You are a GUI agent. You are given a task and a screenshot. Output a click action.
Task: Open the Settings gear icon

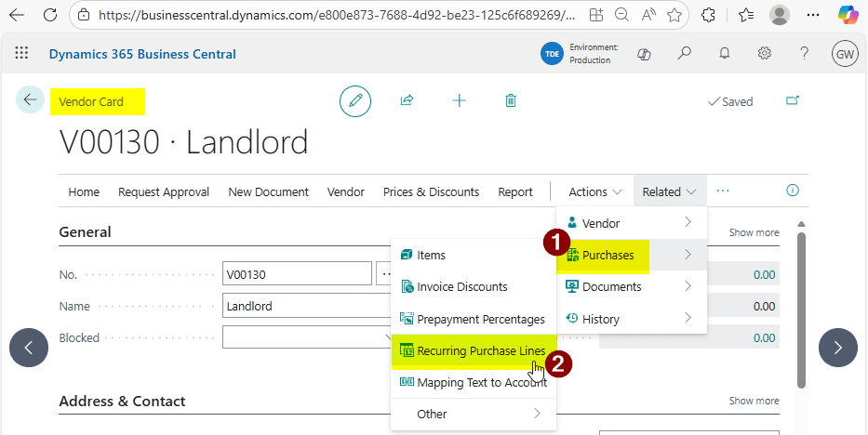764,54
